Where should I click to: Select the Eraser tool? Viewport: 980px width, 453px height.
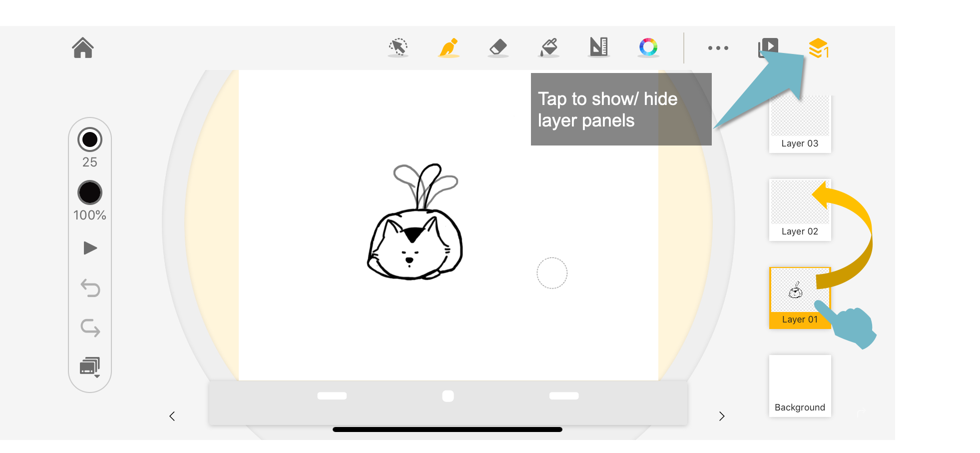point(498,47)
